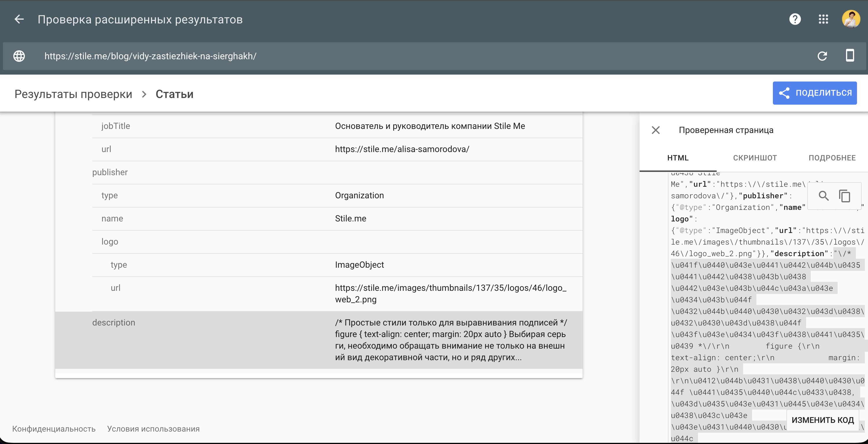868x444 pixels.
Task: Copy code using the copy icon
Action: 844,196
